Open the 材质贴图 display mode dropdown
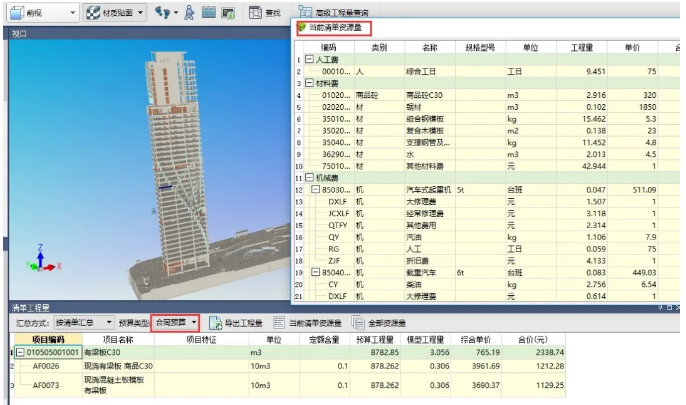Viewport: 686px width, 405px height. pyautogui.click(x=140, y=13)
